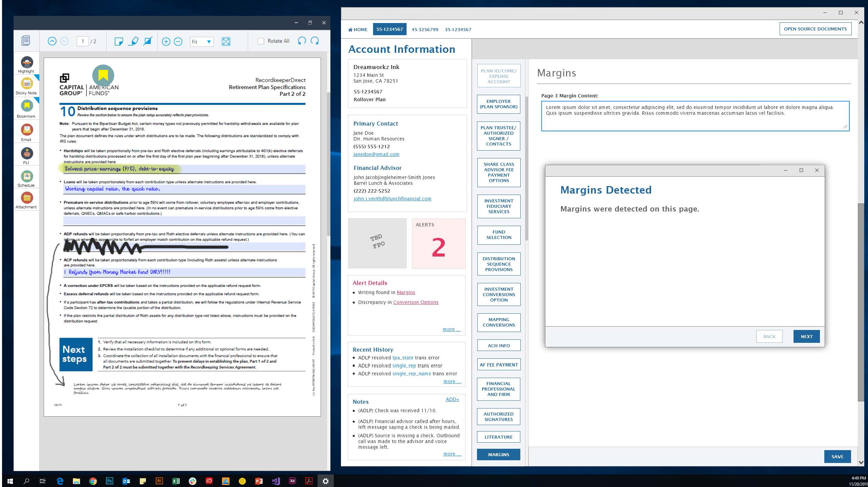
Task: Rotate the page counterclockwise
Action: [x=302, y=41]
